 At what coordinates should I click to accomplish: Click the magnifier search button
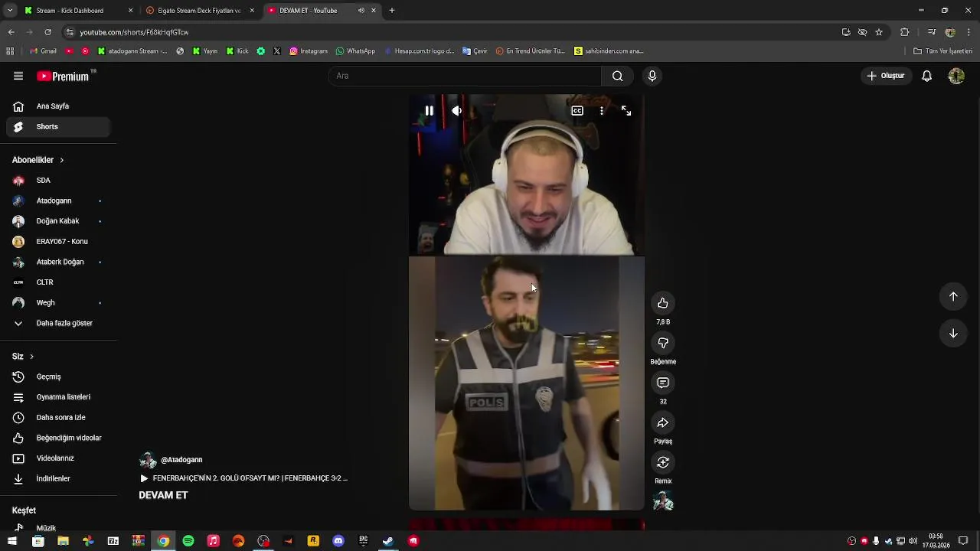617,76
